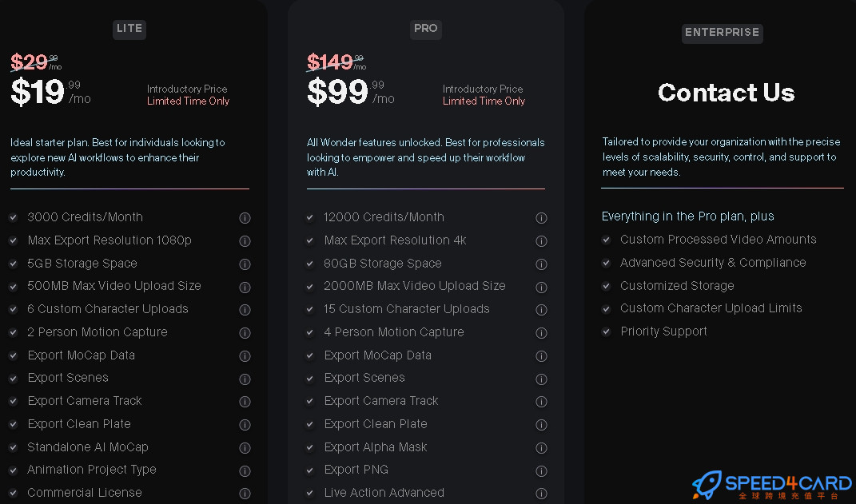Open info for 80GB Storage Space
Screen dimensions: 856x504
(542, 264)
